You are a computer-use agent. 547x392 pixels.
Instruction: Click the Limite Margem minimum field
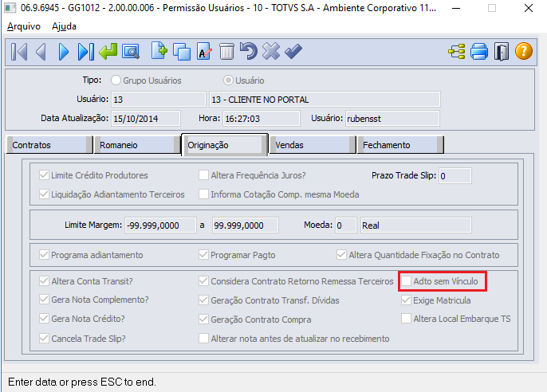click(x=160, y=225)
